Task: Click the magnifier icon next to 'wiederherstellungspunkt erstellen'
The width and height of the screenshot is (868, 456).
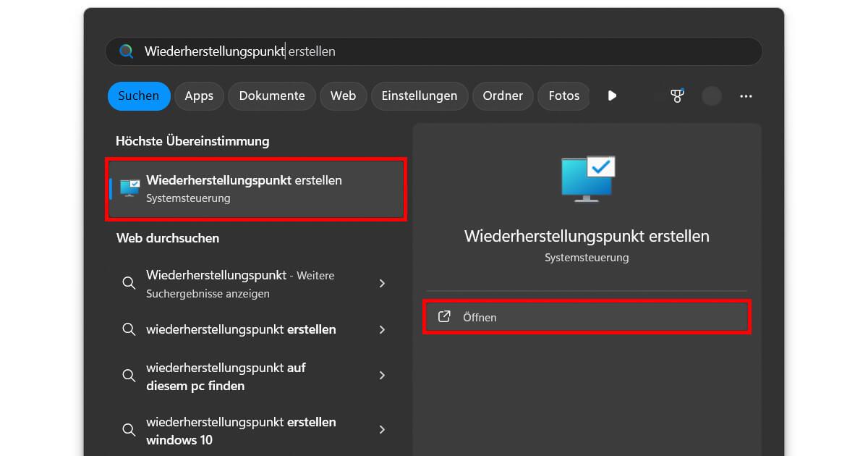Action: (129, 329)
